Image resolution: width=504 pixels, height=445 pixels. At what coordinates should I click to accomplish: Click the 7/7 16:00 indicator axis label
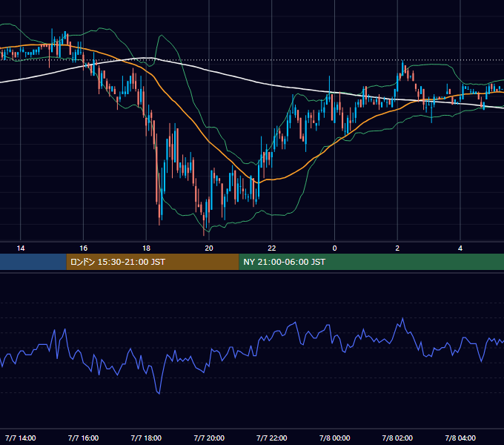[x=83, y=438]
